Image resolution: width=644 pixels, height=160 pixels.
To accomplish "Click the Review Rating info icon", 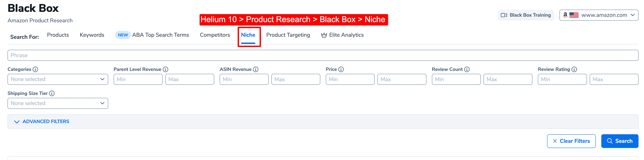I will (x=574, y=69).
